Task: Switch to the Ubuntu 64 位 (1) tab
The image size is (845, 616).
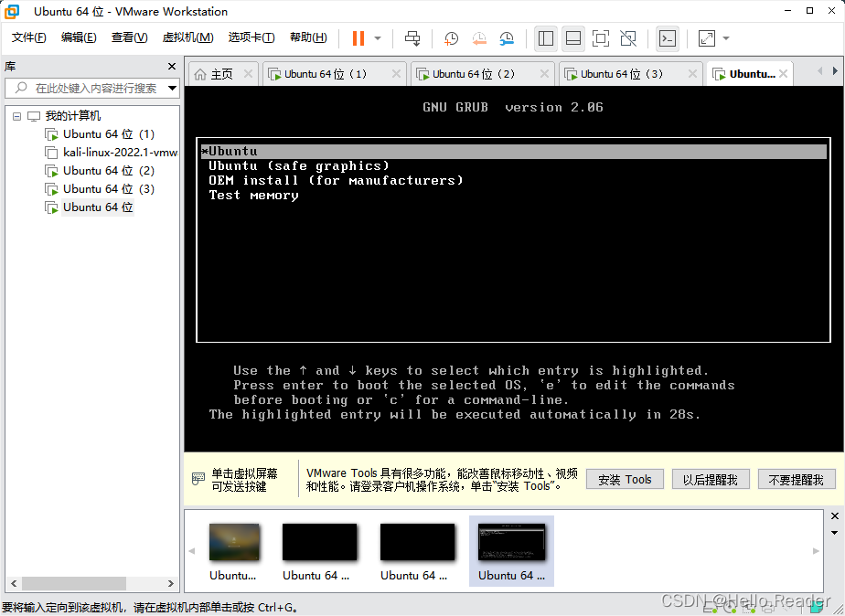Action: (325, 74)
